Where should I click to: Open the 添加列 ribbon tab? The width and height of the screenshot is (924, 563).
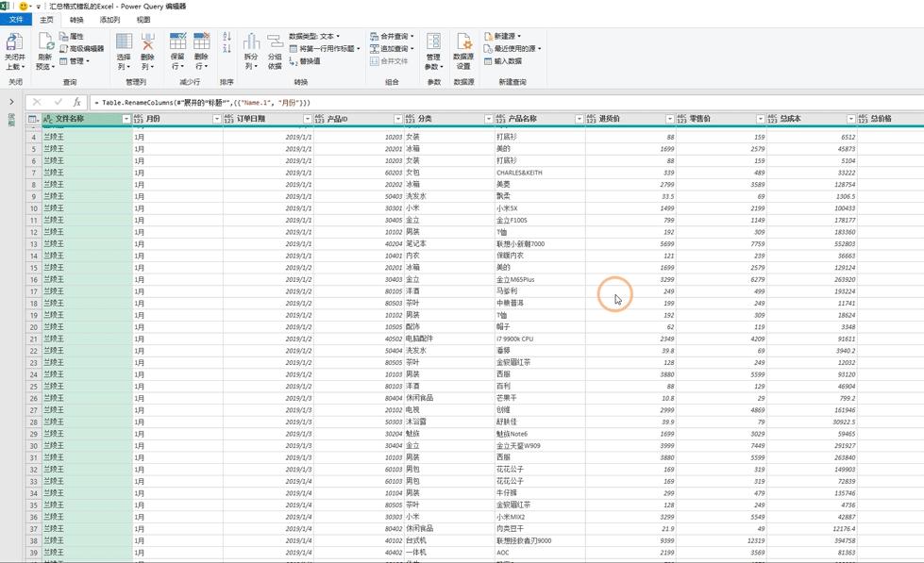pos(109,19)
